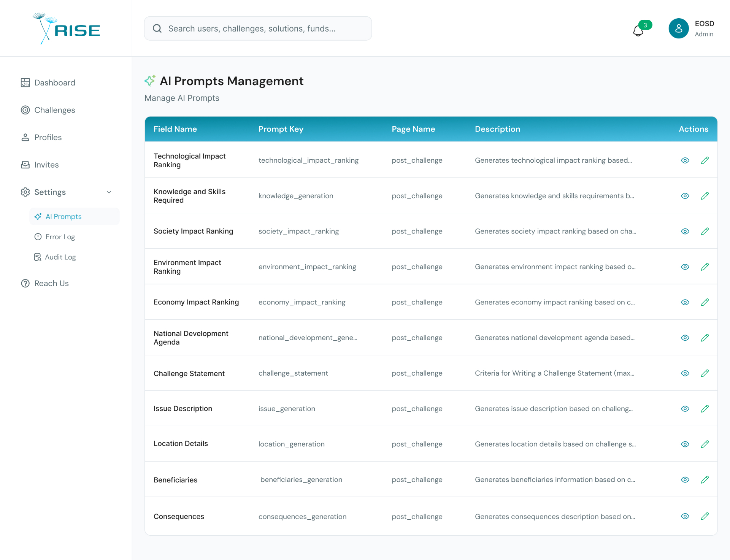The width and height of the screenshot is (730, 560).
Task: Open Dashboard in the sidebar
Action: (x=48, y=82)
